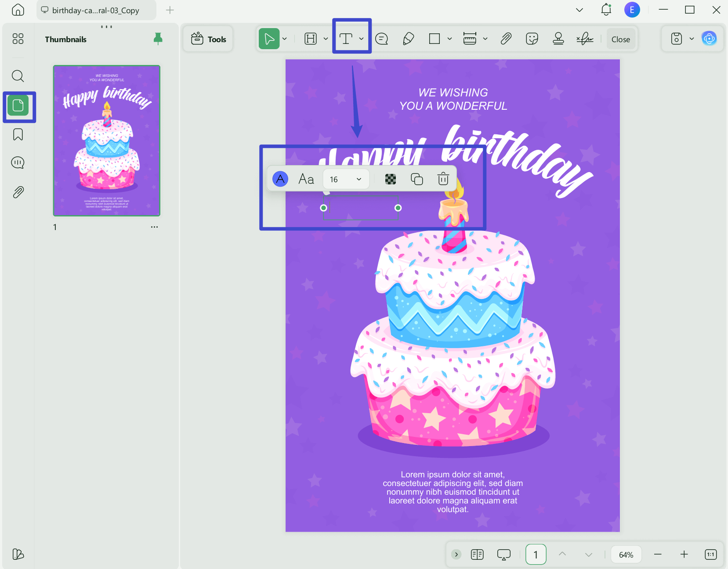Open the notifications bell
The width and height of the screenshot is (728, 569).
(606, 10)
